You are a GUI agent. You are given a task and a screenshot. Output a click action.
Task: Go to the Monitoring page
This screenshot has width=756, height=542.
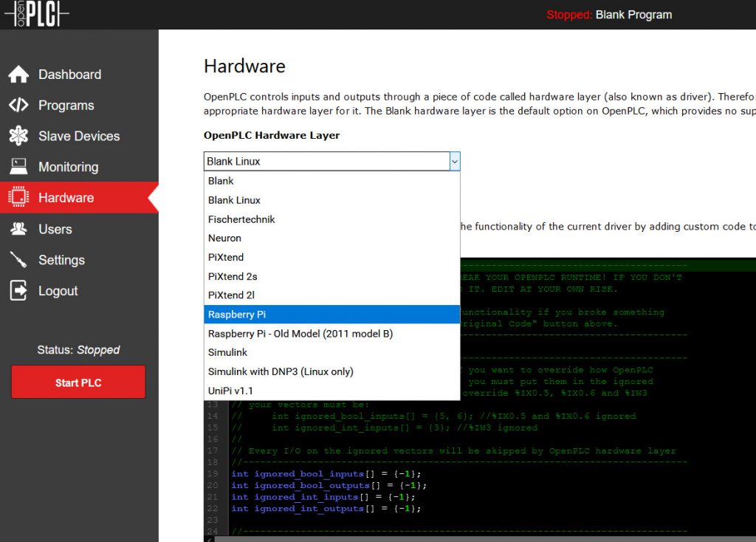(68, 167)
